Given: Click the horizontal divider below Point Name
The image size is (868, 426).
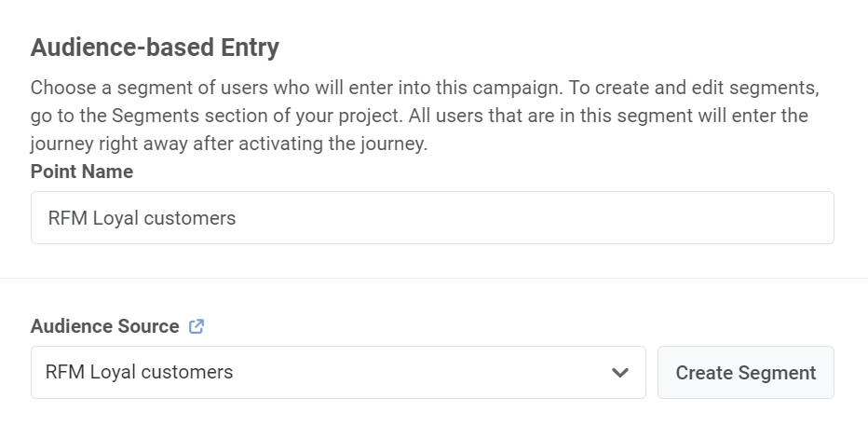Looking at the screenshot, I should 434,278.
